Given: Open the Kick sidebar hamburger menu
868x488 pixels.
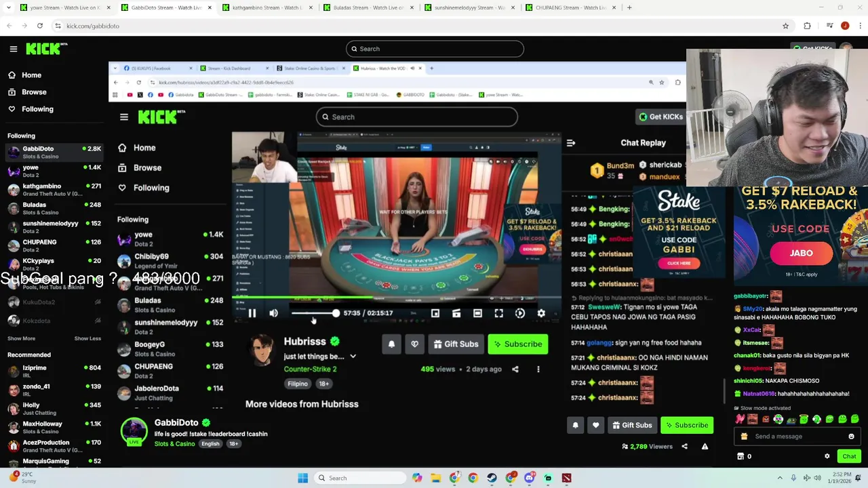Looking at the screenshot, I should click(x=14, y=49).
